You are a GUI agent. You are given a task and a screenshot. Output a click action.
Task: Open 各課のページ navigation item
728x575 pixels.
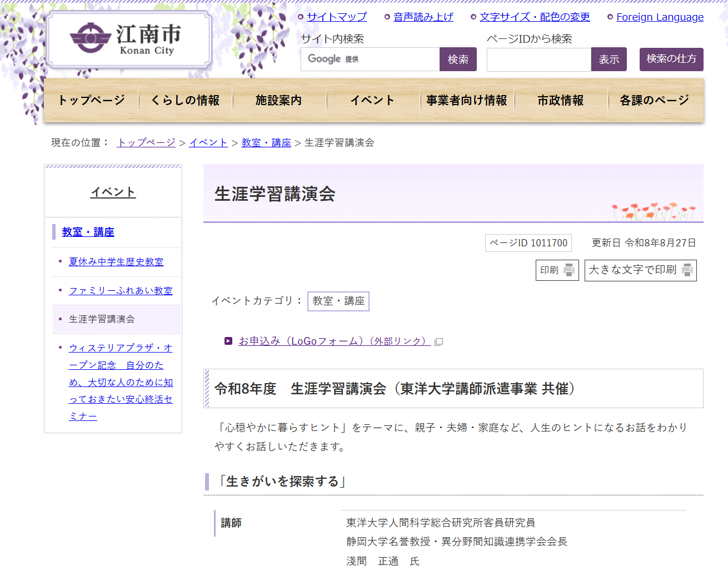tap(654, 100)
